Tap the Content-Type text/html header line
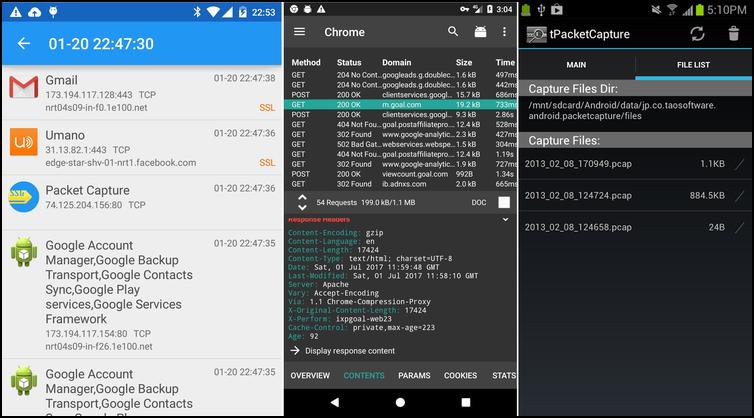 [370, 258]
